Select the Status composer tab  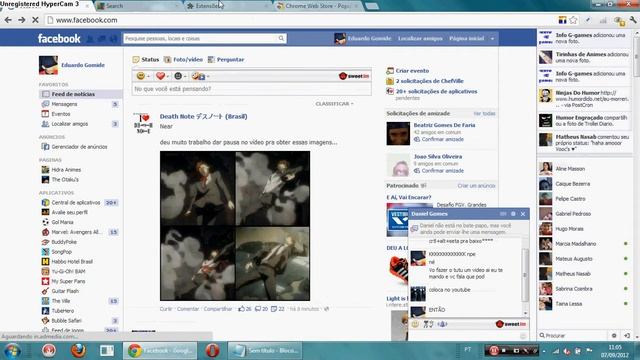point(146,60)
